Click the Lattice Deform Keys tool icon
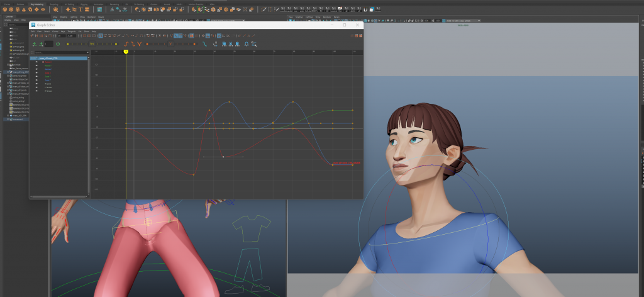Viewport: 644px width, 297px height. click(41, 36)
